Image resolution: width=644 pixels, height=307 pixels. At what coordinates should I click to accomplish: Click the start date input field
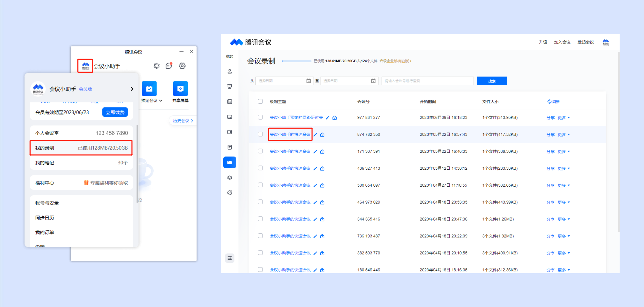284,81
